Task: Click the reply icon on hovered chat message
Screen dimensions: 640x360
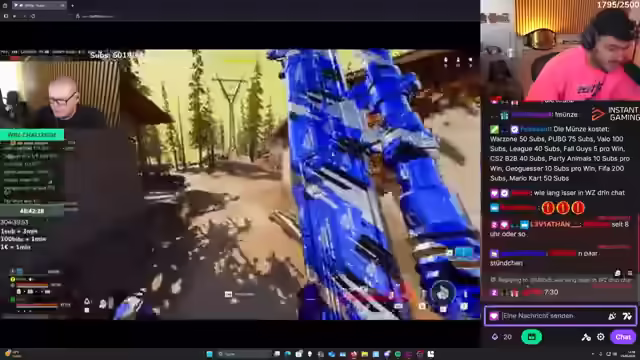Action: pos(618,273)
